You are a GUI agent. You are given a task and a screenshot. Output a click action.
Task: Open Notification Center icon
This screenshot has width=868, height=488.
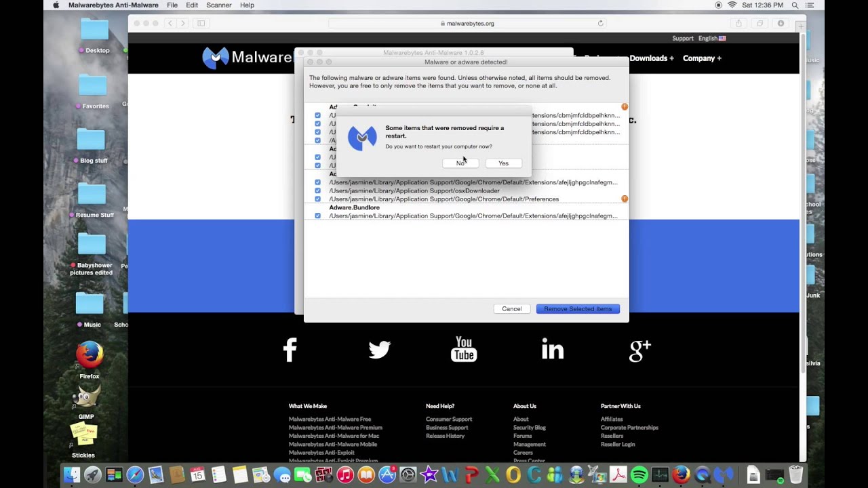click(x=811, y=5)
